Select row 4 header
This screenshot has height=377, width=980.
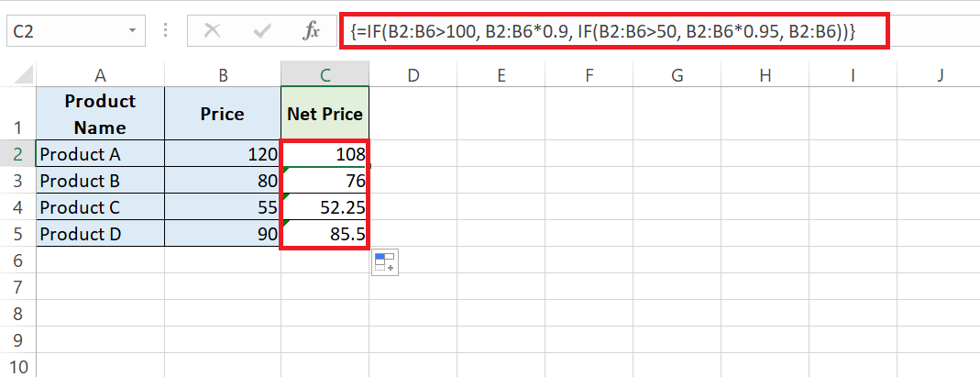click(17, 207)
